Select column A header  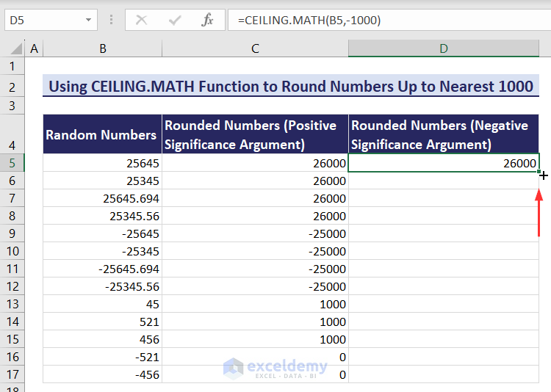click(x=34, y=48)
